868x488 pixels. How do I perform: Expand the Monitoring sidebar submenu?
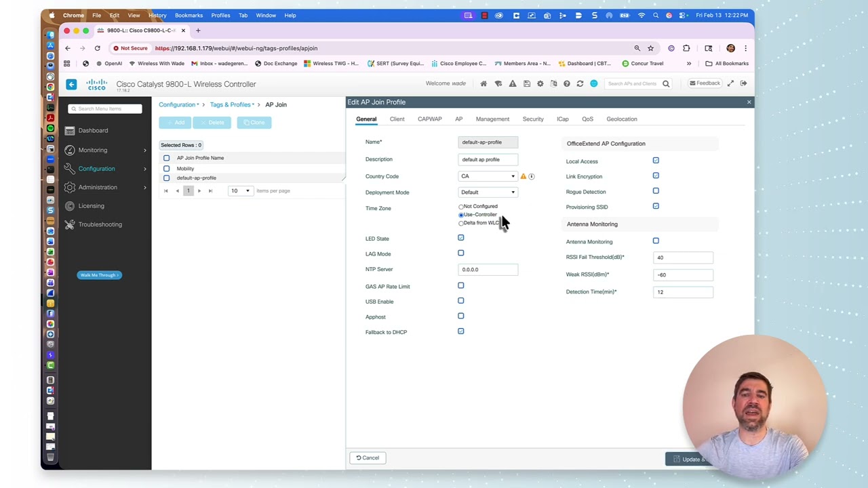click(x=144, y=150)
